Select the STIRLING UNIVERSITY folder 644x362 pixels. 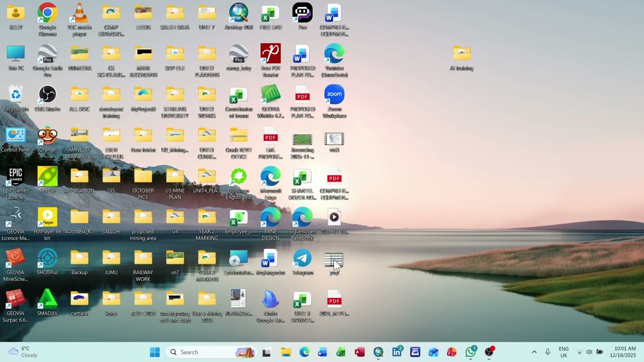tap(175, 102)
